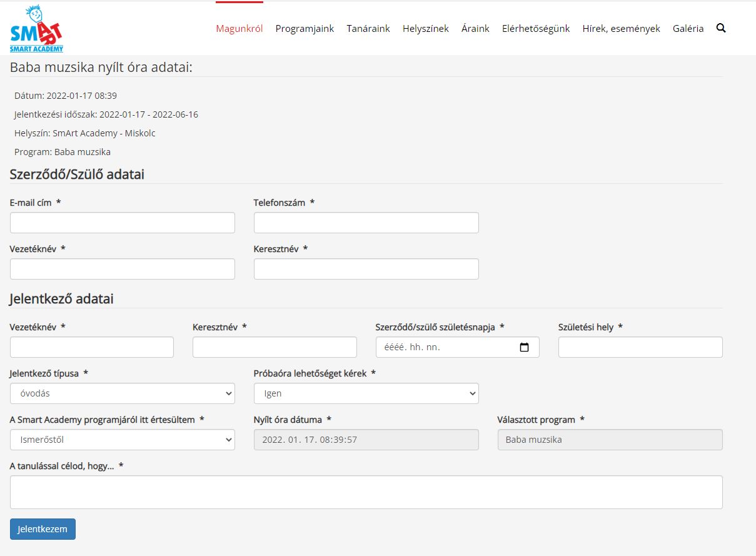
Task: Open the search magnifier icon
Action: (x=721, y=28)
